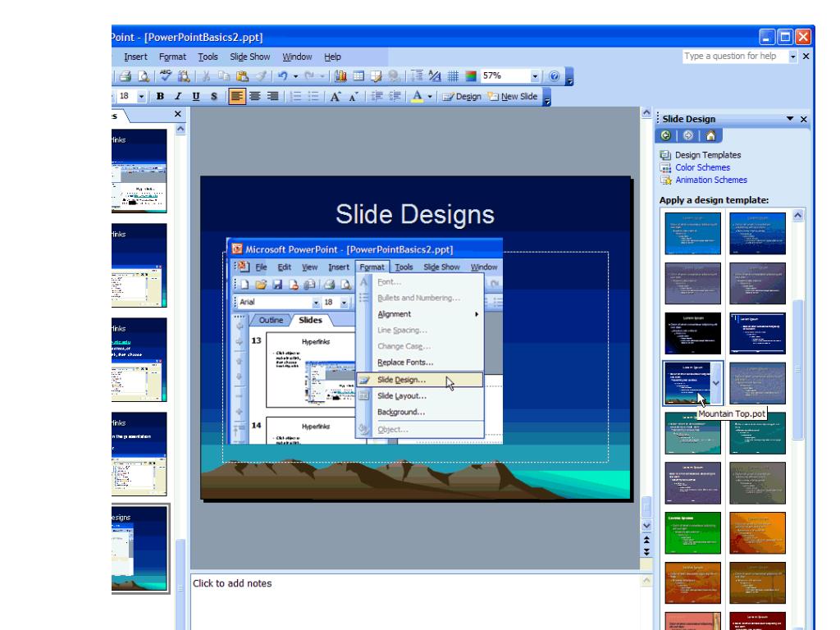Insert a chart using the chart icon
This screenshot has width=840, height=630.
(340, 76)
